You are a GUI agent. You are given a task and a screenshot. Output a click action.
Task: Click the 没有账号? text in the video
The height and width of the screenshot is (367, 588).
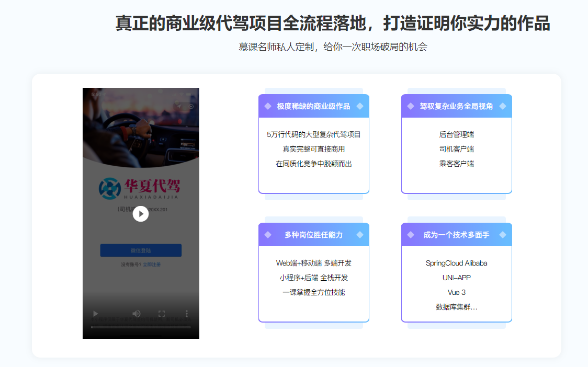(131, 265)
